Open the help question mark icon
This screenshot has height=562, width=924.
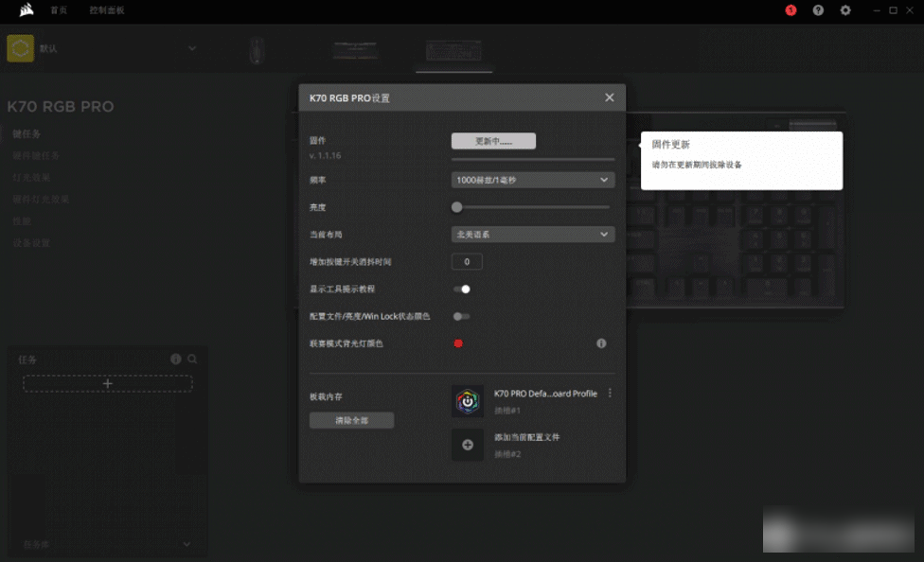pos(818,10)
